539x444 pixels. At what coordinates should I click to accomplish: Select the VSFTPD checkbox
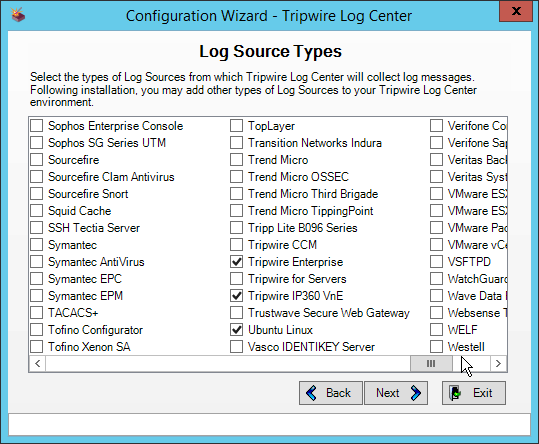[437, 262]
